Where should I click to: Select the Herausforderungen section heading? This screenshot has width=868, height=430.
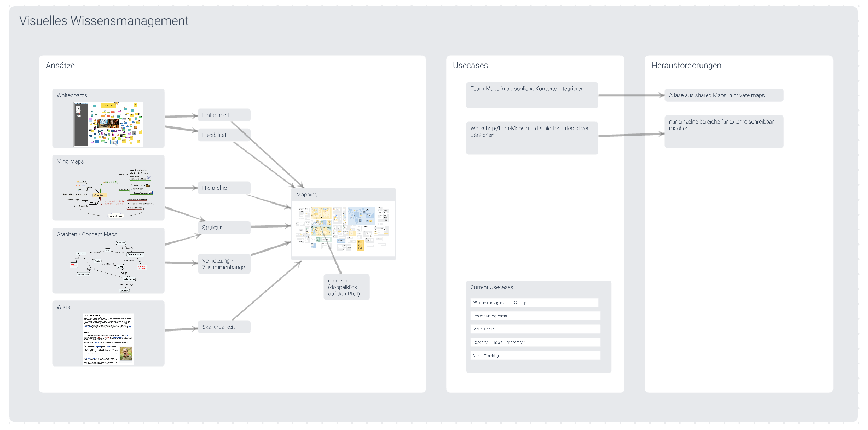pyautogui.click(x=686, y=66)
